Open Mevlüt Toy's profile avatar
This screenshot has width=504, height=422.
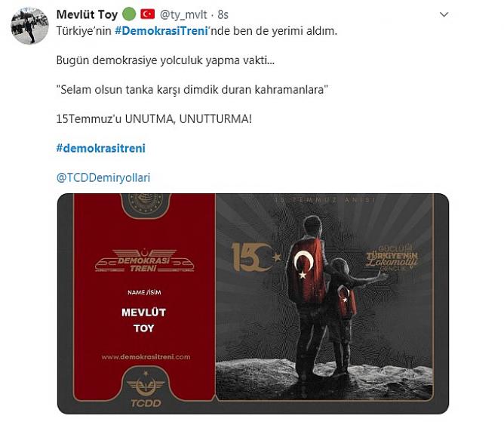coord(29,26)
